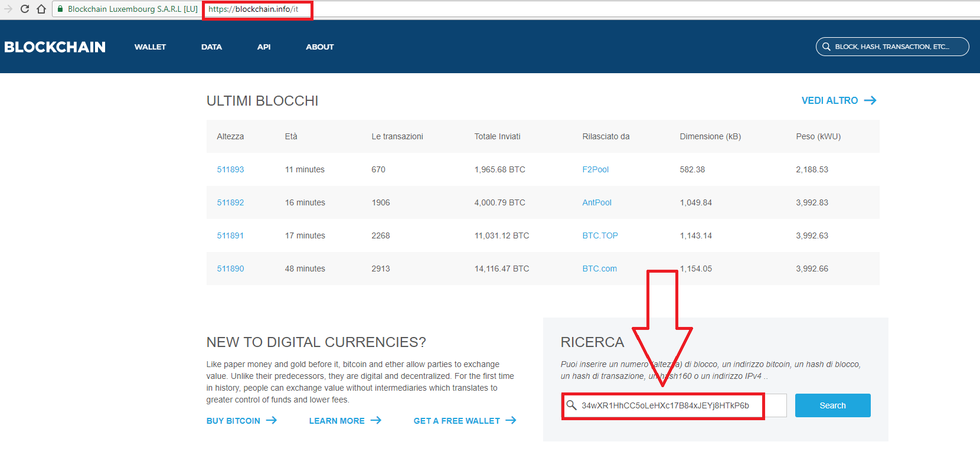Click the 3,992.66 weight cell
Image resolution: width=980 pixels, height=468 pixels.
click(x=812, y=269)
